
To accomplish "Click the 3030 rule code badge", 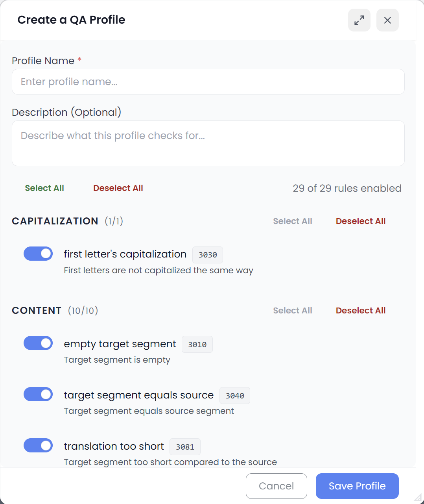I will pyautogui.click(x=207, y=255).
